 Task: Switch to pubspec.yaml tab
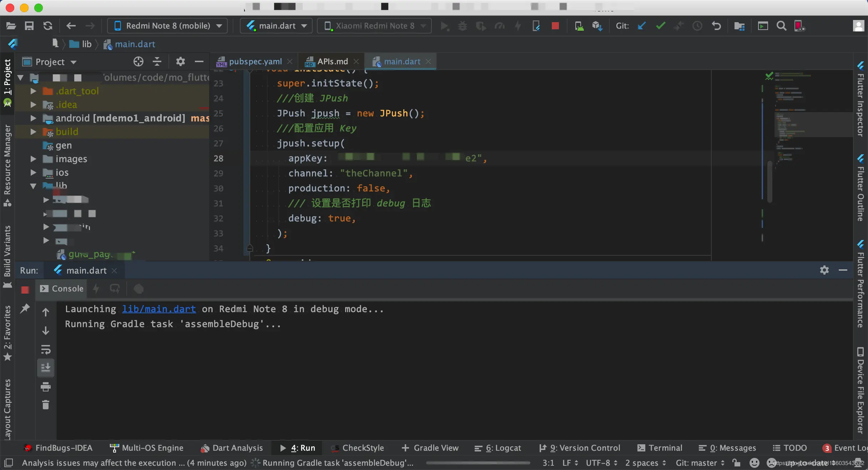255,62
